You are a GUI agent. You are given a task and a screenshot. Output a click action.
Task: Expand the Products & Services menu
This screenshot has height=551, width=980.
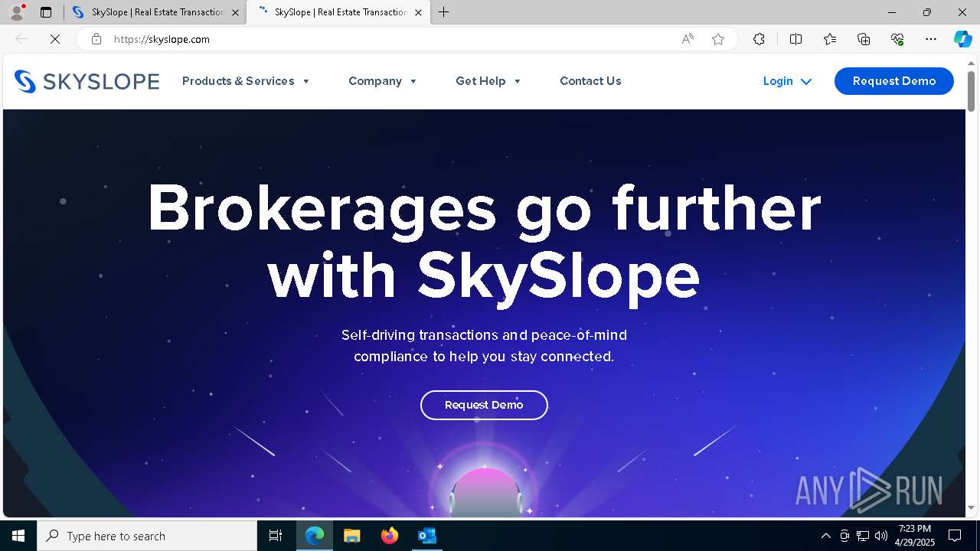tap(246, 81)
